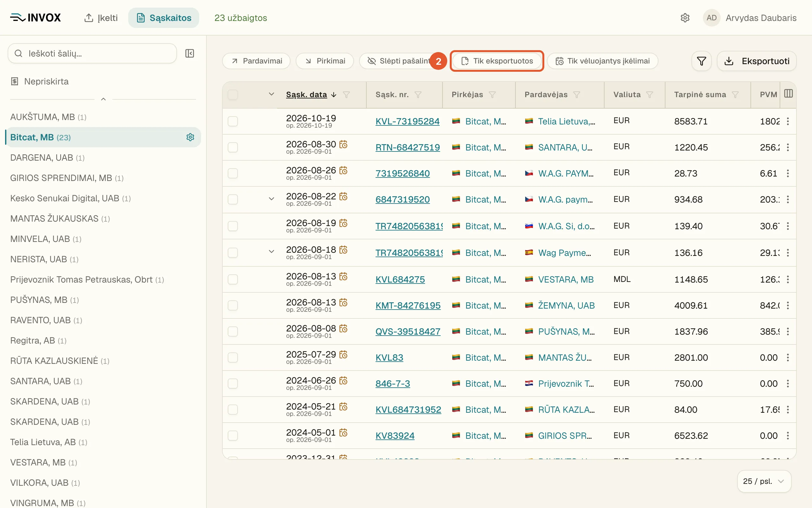Click the Nepriskirta invoice icon
This screenshot has height=508, width=812.
14,81
